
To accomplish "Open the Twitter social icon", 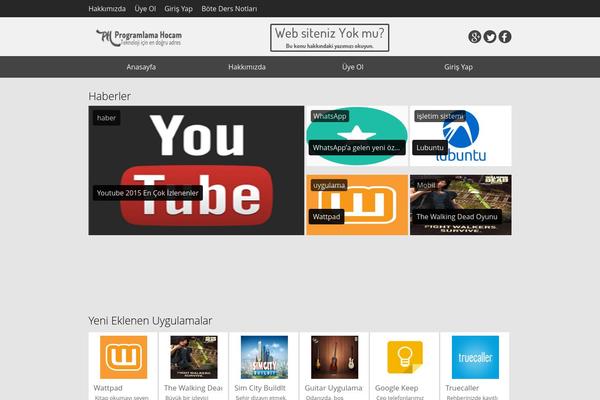I will (x=490, y=37).
